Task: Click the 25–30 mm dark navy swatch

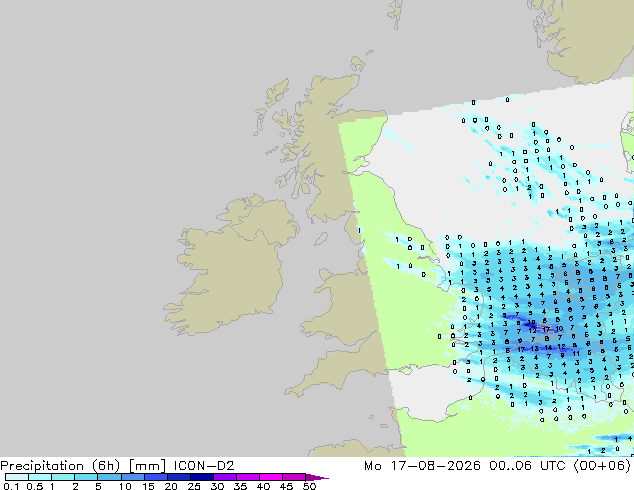Action: pyautogui.click(x=201, y=477)
